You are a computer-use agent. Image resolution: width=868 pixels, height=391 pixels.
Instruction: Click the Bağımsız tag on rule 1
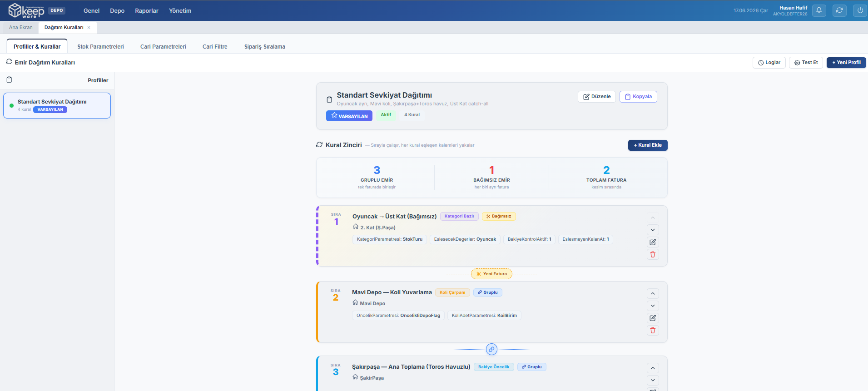click(499, 216)
